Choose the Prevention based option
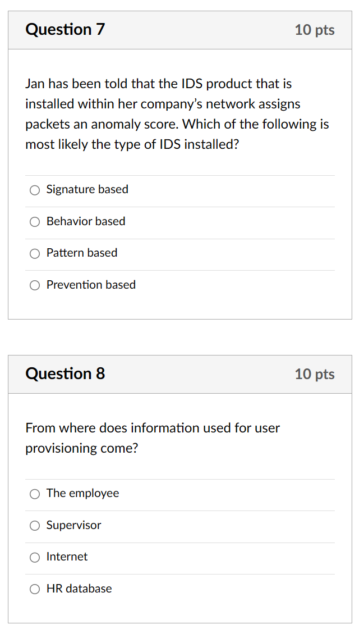Screen dimensions: 364x629 coord(34,285)
